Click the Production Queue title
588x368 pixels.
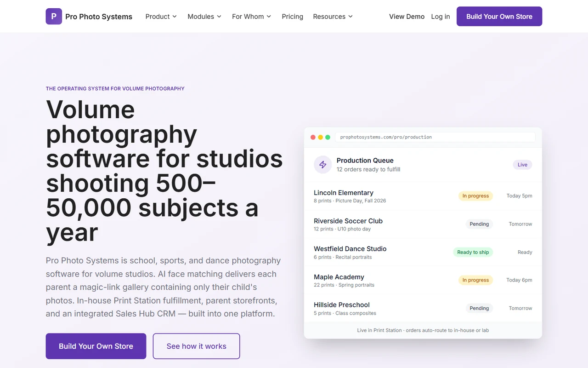pos(365,161)
